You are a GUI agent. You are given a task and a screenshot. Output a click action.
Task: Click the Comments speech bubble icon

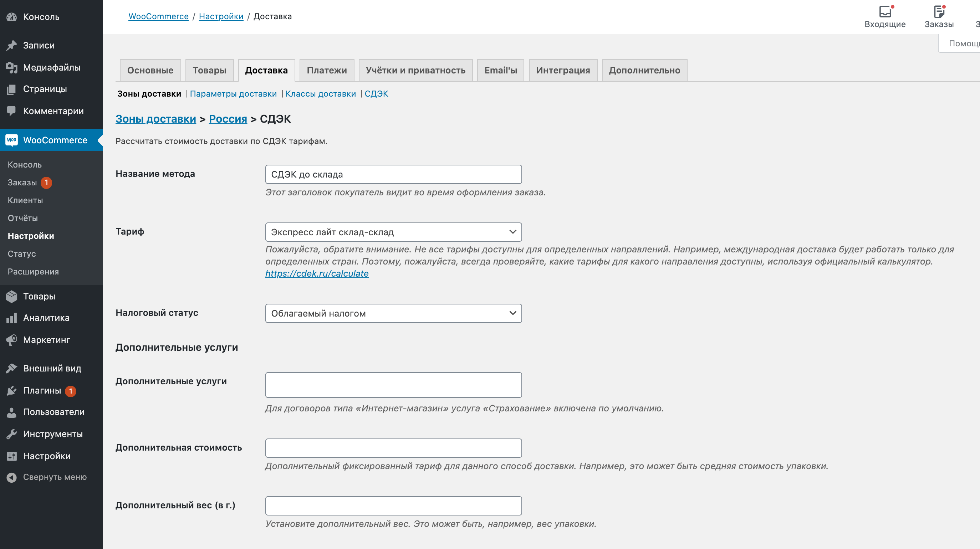12,111
